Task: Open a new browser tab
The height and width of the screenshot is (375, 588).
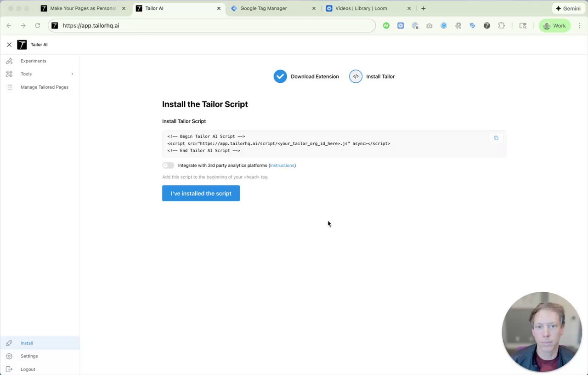Action: tap(423, 8)
